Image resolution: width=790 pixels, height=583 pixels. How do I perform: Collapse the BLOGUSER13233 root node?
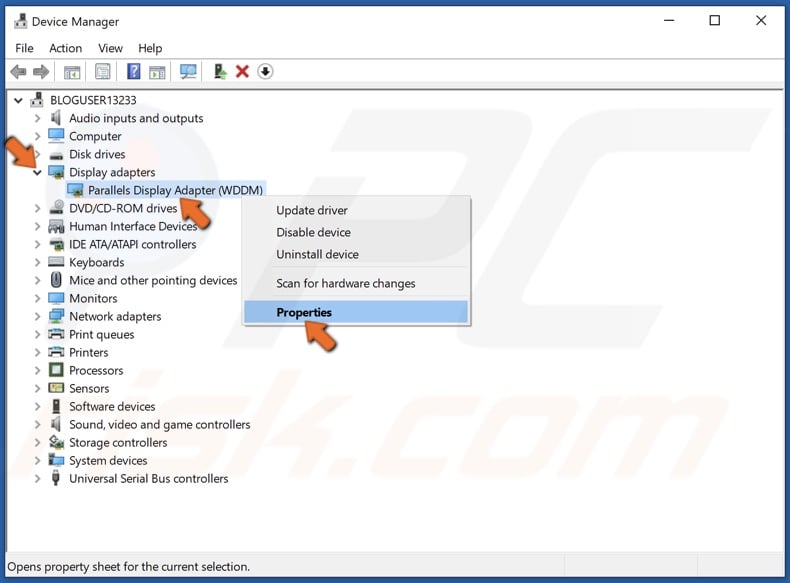click(x=18, y=100)
